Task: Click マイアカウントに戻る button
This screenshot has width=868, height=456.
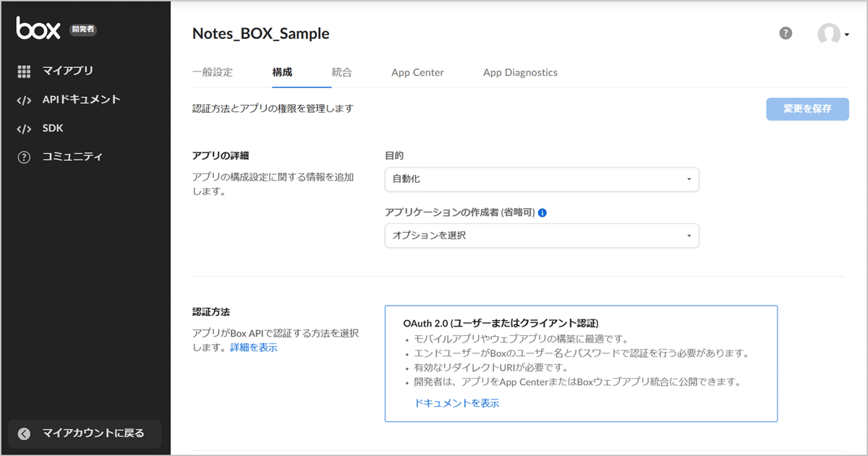Action: [85, 434]
